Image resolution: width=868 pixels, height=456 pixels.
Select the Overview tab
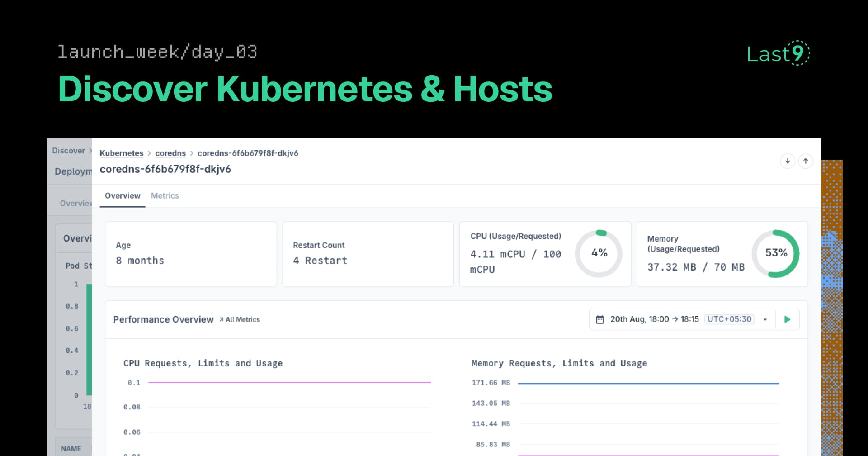click(x=122, y=195)
